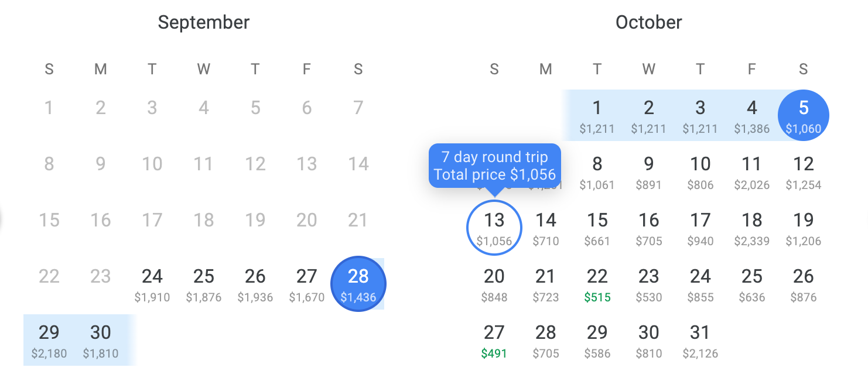
Task: Select October 5 at $1,060
Action: pyautogui.click(x=804, y=115)
